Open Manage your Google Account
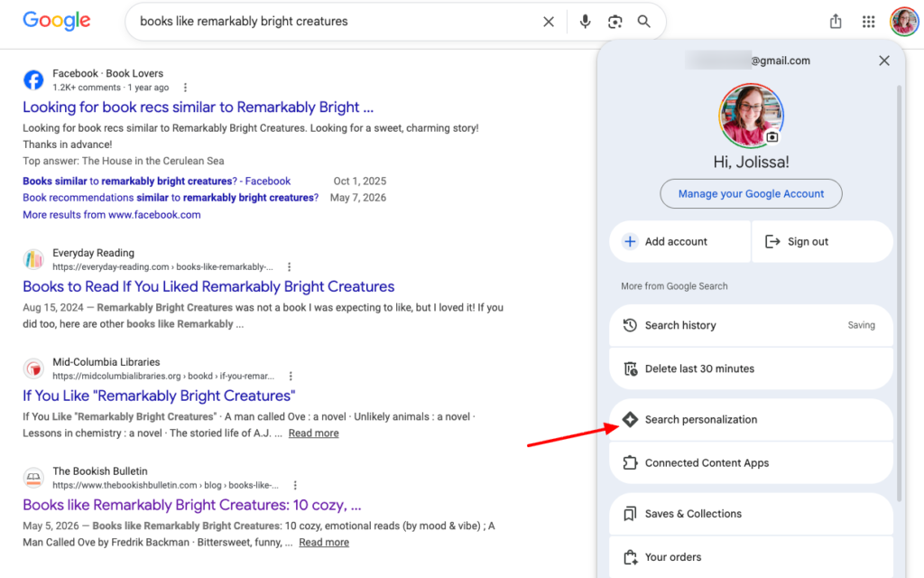Image resolution: width=924 pixels, height=578 pixels. (751, 193)
